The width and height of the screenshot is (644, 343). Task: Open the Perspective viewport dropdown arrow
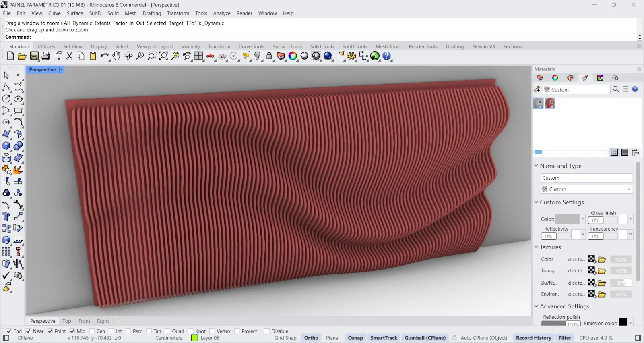(x=62, y=70)
